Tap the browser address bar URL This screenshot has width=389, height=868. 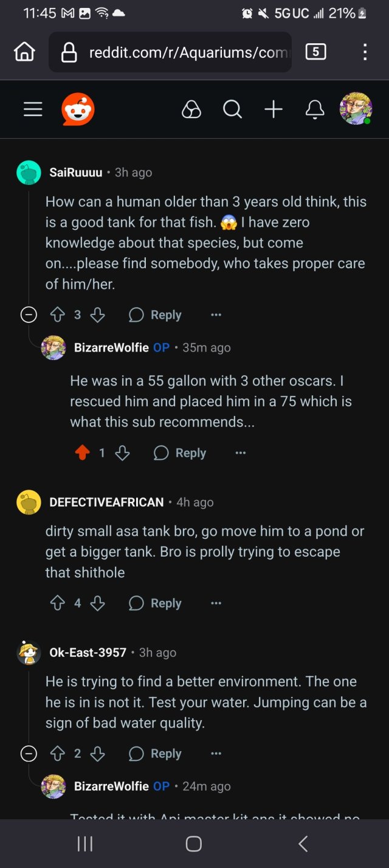(182, 52)
